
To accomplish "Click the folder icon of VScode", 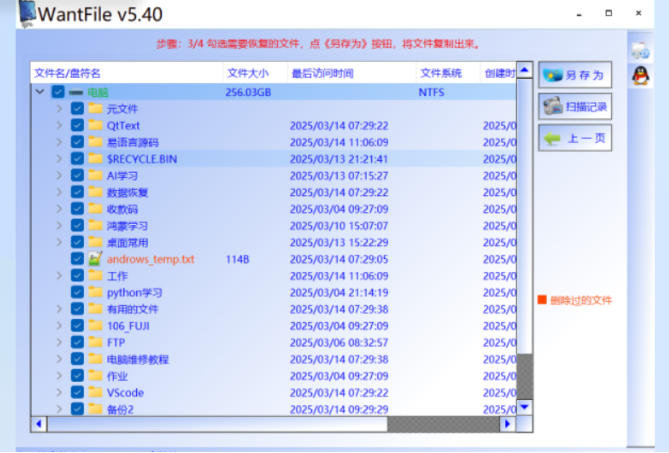I will click(96, 392).
